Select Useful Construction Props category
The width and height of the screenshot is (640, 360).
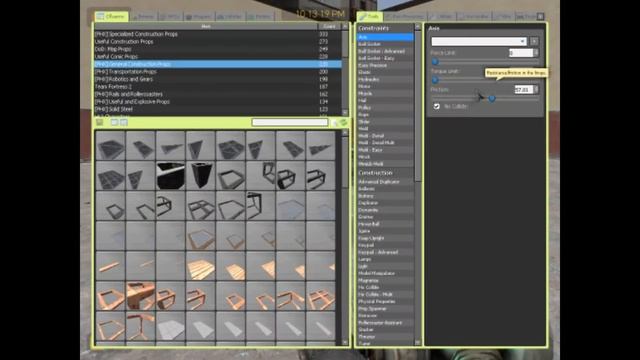pyautogui.click(x=218, y=42)
